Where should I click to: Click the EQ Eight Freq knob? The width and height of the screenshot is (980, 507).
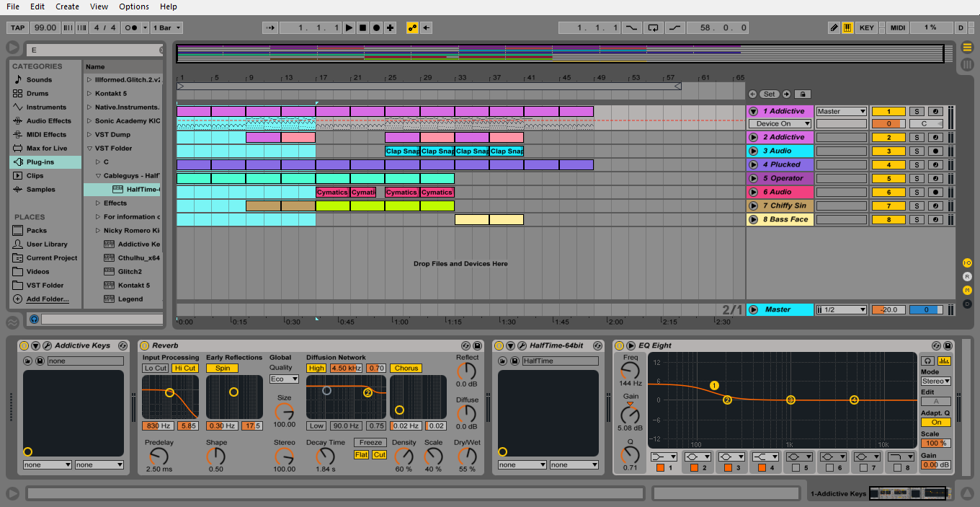click(x=631, y=371)
